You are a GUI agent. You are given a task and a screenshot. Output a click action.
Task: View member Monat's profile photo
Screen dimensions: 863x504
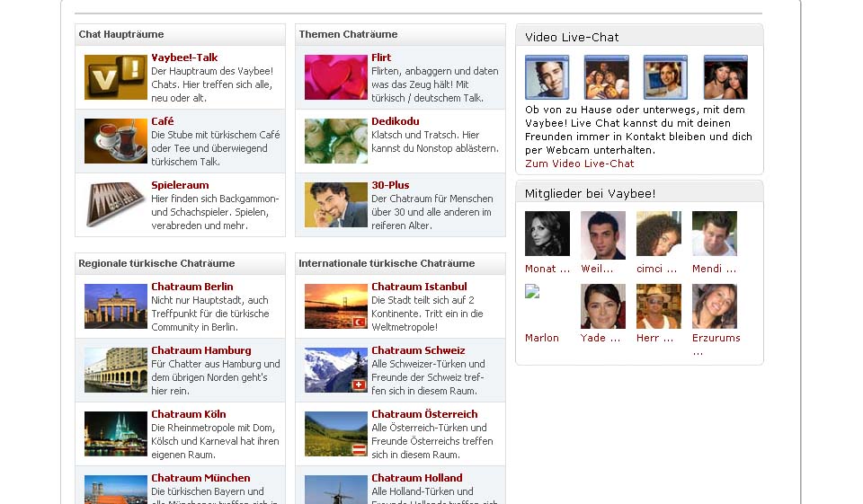tap(547, 234)
